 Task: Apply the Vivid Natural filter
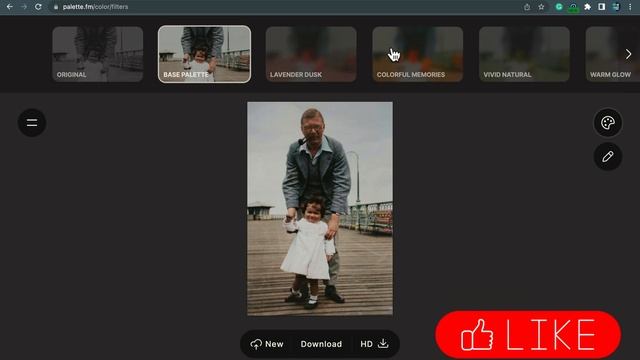524,54
